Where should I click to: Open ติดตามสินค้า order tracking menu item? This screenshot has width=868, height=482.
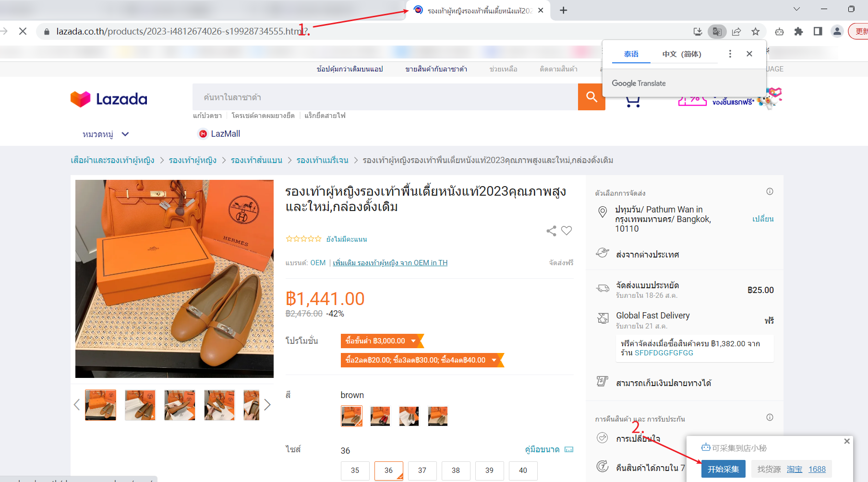[x=558, y=69]
